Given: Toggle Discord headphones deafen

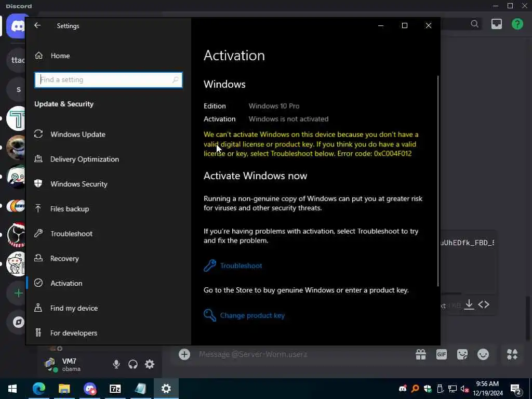Looking at the screenshot, I should point(133,364).
